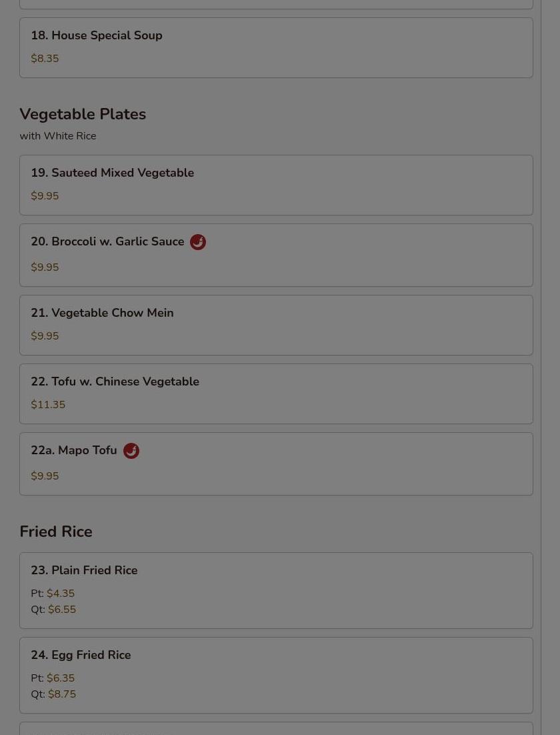This screenshot has height=735, width=560.
Task: Click the pint price $4.35 for Plain Fried Rice
Action: pyautogui.click(x=61, y=594)
